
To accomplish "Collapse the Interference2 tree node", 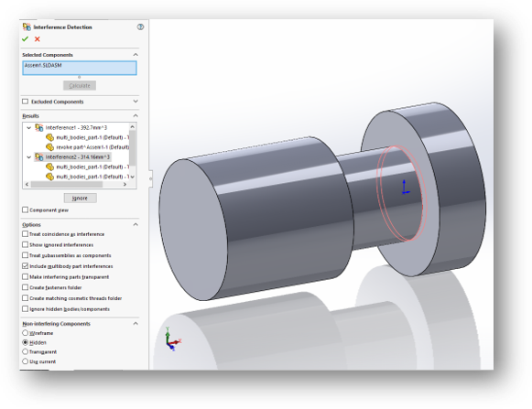I will coord(28,157).
